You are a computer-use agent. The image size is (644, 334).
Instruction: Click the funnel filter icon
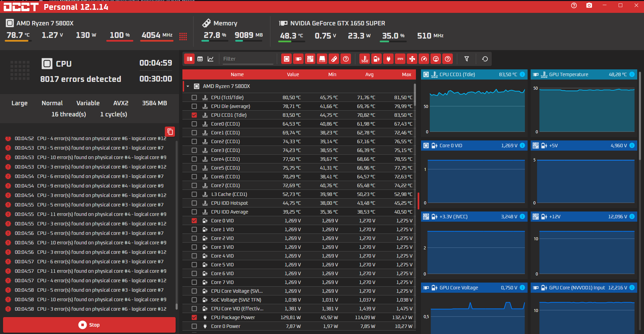click(x=467, y=59)
